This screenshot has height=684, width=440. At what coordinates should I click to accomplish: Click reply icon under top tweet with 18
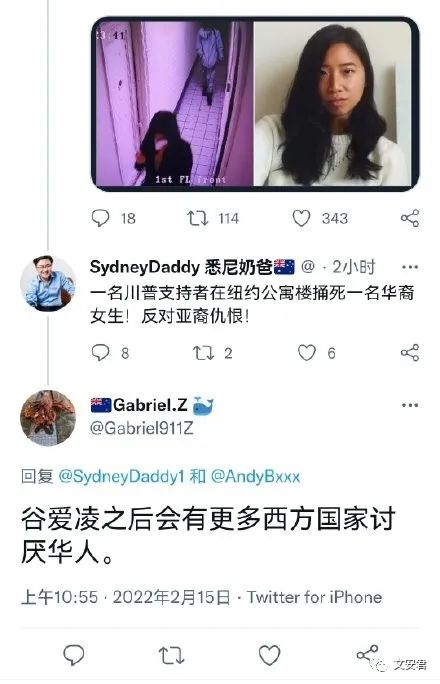(100, 218)
